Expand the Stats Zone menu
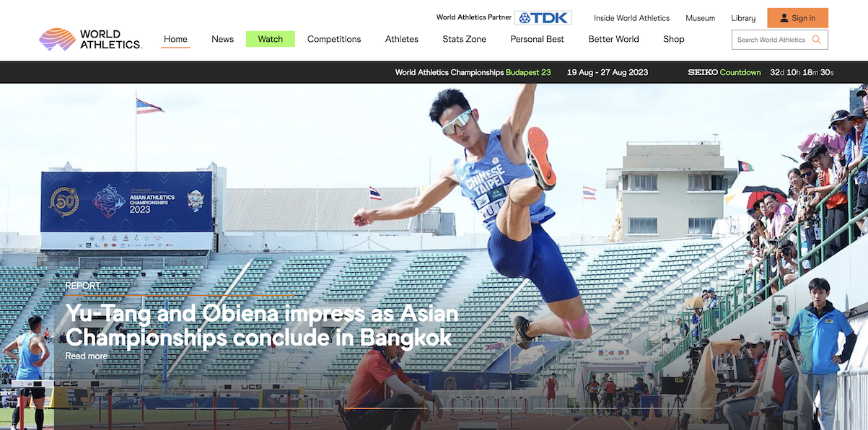 point(464,39)
